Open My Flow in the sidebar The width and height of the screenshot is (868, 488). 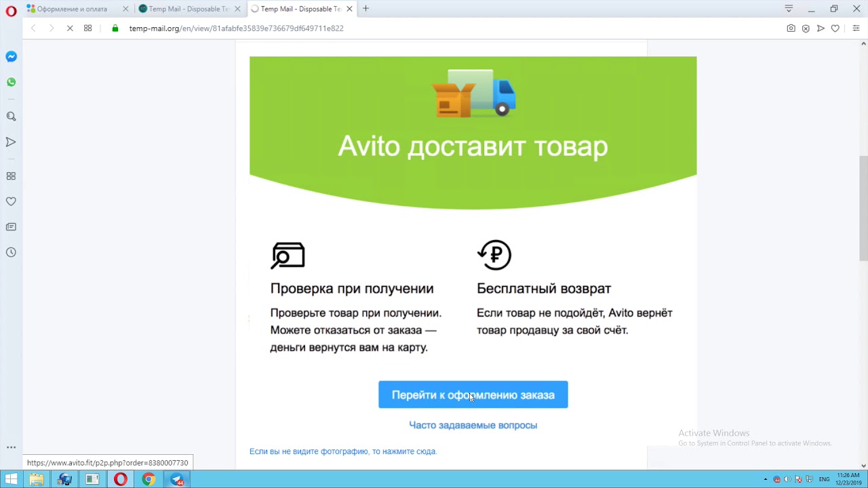coord(11,142)
